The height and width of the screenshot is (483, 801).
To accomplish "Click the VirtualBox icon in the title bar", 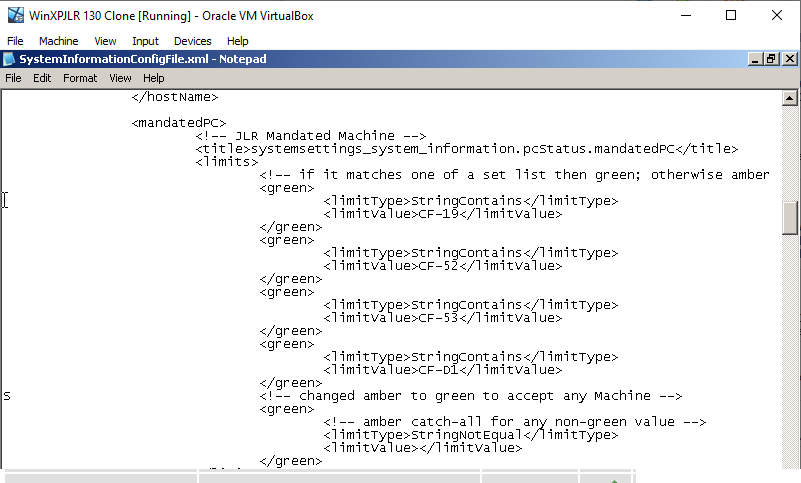I will pyautogui.click(x=14, y=15).
